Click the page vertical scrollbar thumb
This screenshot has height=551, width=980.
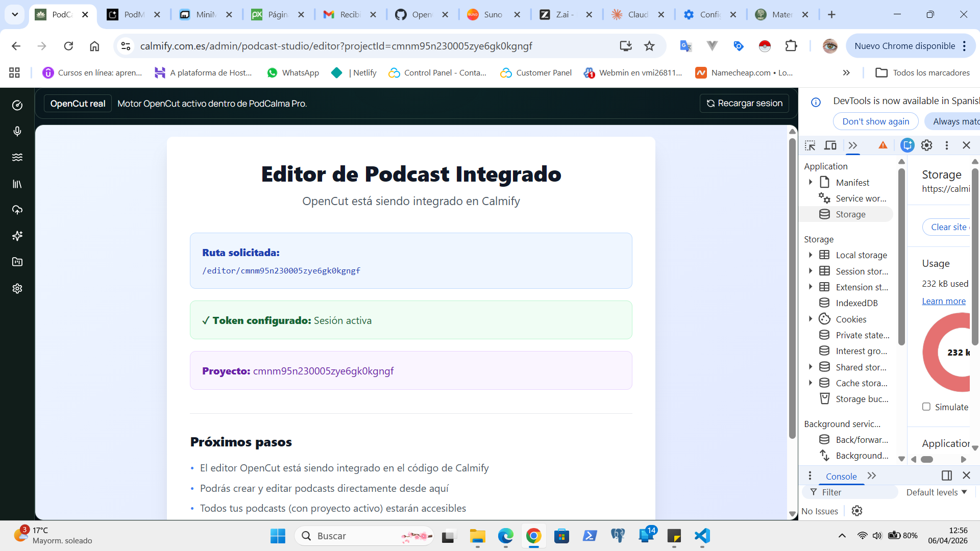point(792,288)
